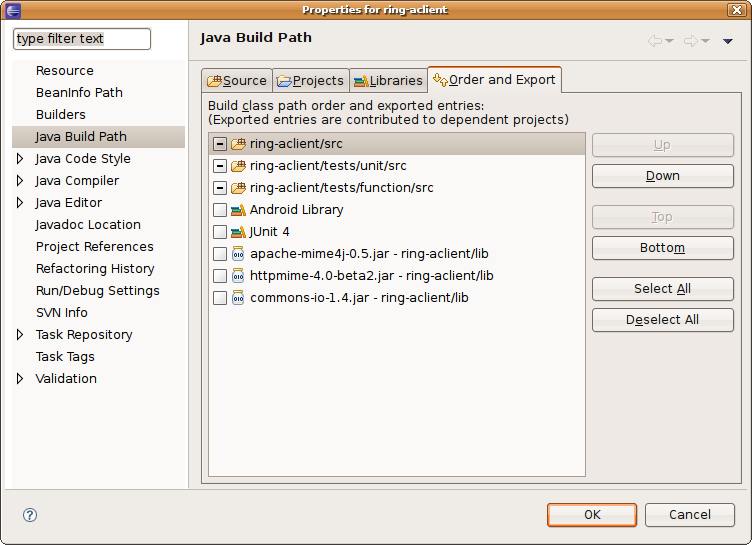The width and height of the screenshot is (752, 545).
Task: Open the Javadoc Location page
Action: point(88,225)
